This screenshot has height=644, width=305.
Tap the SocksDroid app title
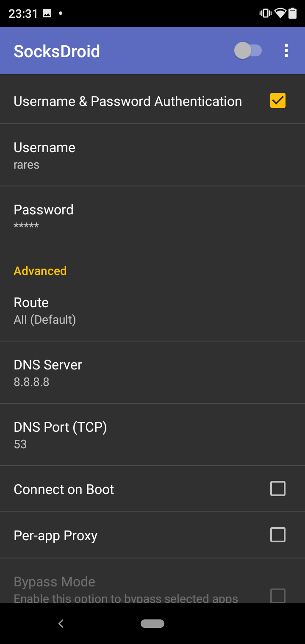(x=57, y=51)
